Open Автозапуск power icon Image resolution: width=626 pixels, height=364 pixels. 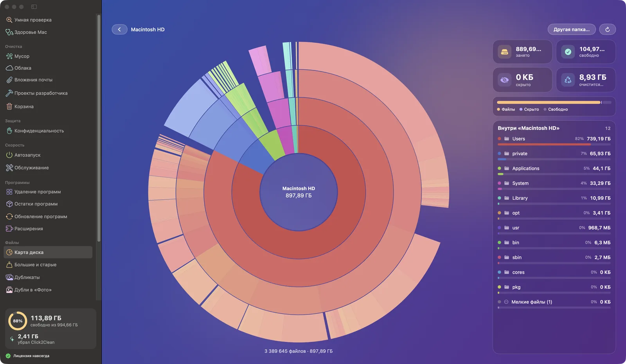(9, 155)
